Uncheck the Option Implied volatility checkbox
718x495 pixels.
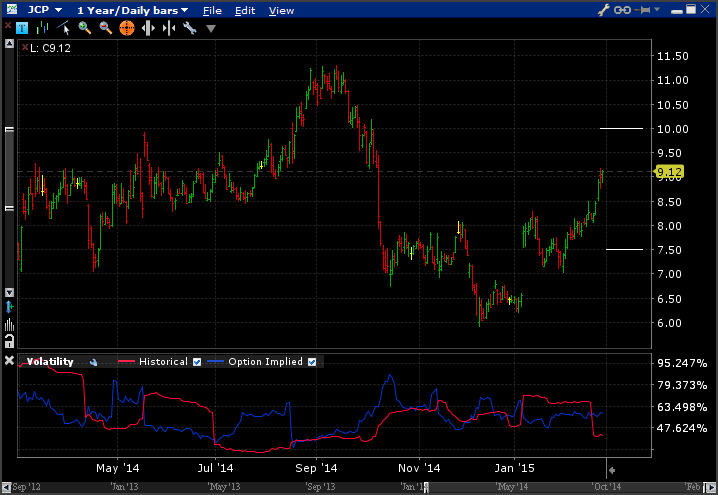point(312,362)
